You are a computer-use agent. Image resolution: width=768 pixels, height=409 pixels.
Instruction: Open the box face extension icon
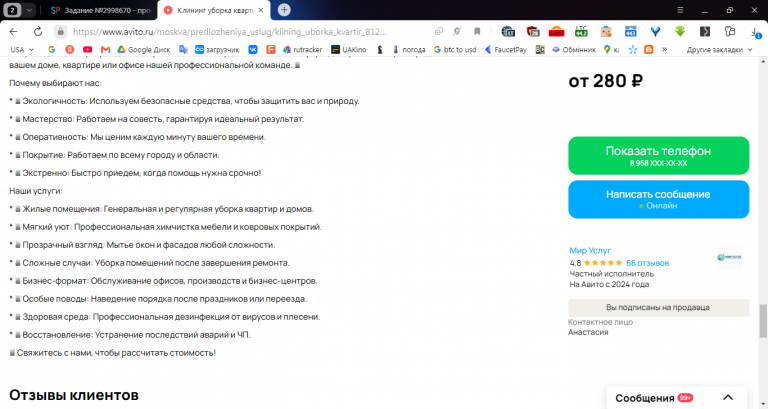(x=606, y=31)
